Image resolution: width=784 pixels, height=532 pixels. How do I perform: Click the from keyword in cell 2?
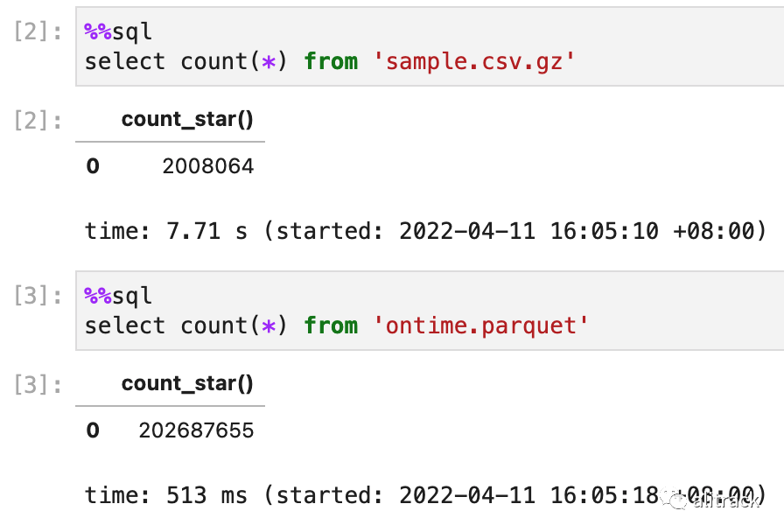point(331,62)
